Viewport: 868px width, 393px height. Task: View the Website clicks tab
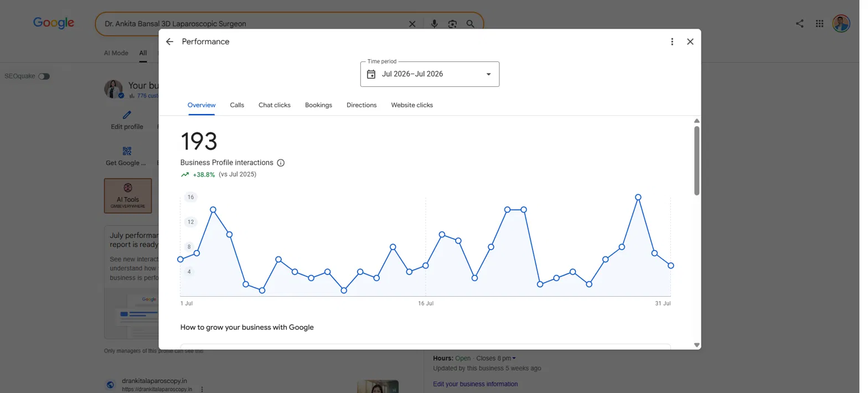(412, 105)
